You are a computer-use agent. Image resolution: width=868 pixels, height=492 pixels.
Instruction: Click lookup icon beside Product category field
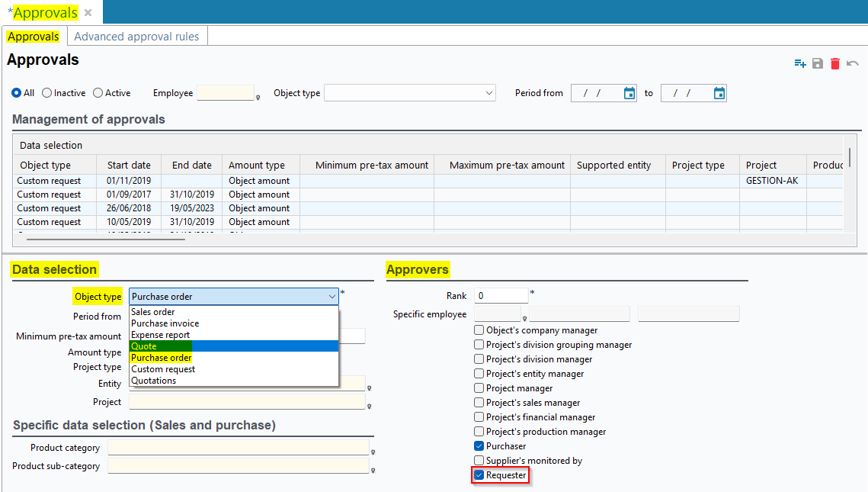pyautogui.click(x=373, y=452)
